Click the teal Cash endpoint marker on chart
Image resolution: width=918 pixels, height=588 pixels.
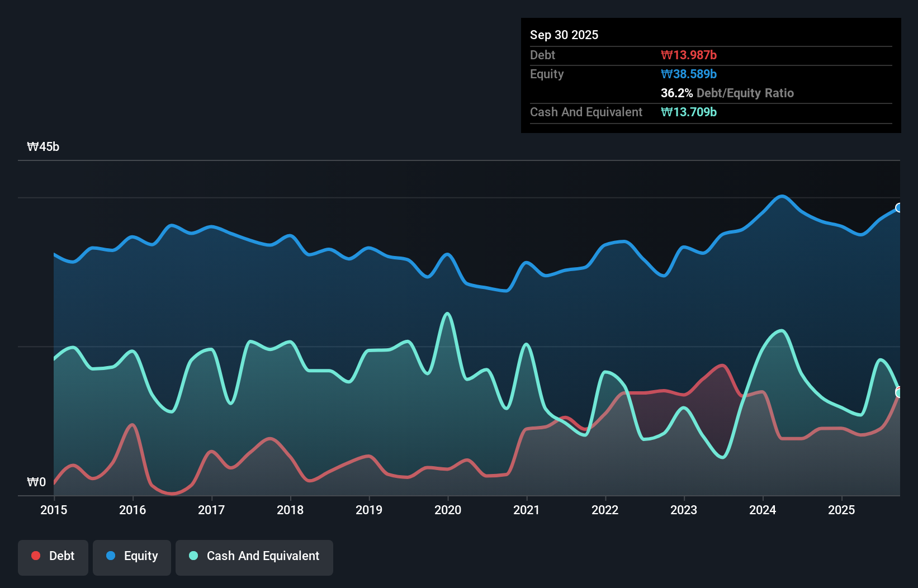click(899, 393)
